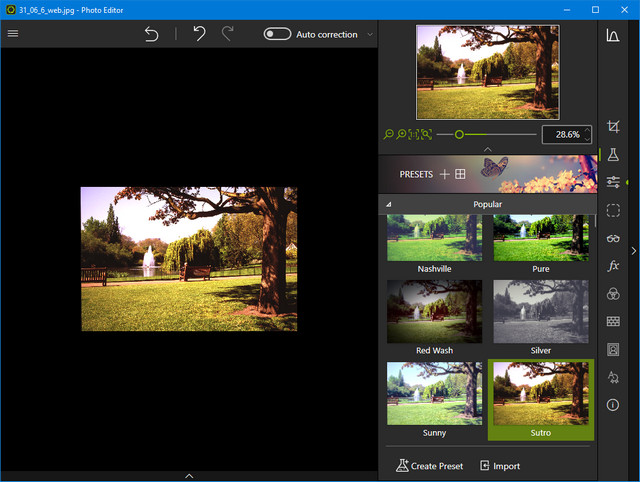Screen dimensions: 640x482
Task: Click the undo arrow in toolbar
Action: (199, 34)
